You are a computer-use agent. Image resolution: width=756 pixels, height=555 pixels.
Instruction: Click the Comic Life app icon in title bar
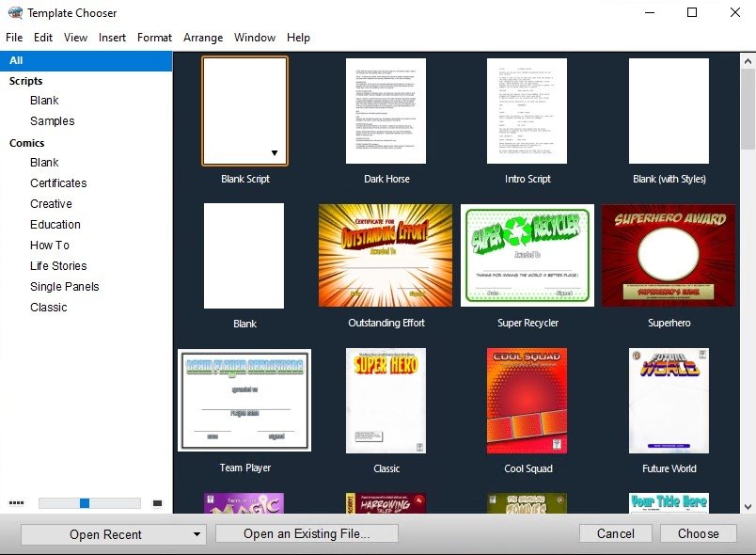pos(15,12)
